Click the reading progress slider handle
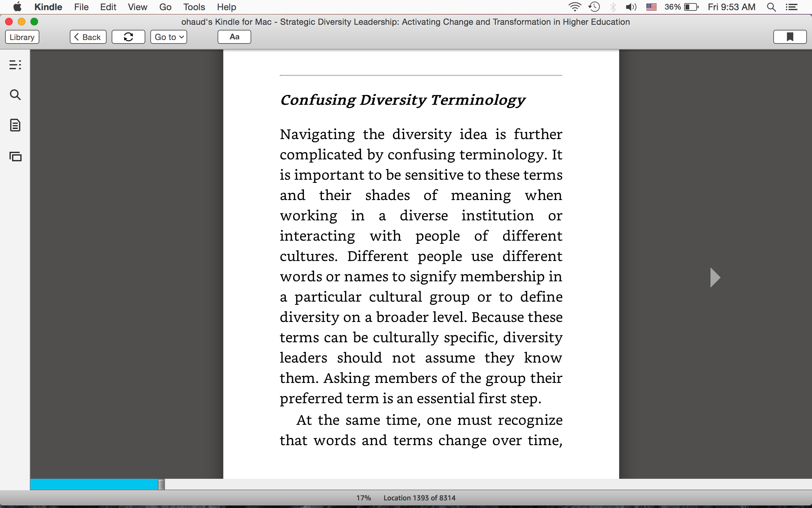The height and width of the screenshot is (508, 812). point(161,485)
